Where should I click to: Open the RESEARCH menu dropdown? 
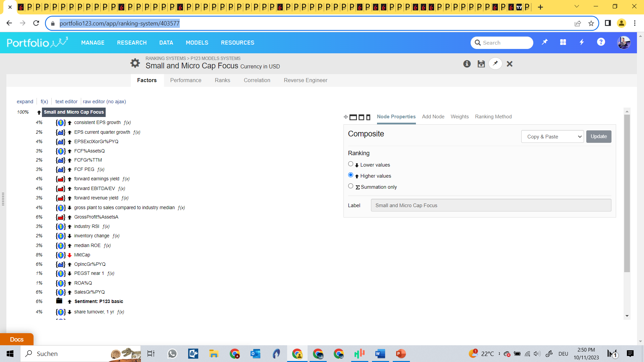coord(132,43)
